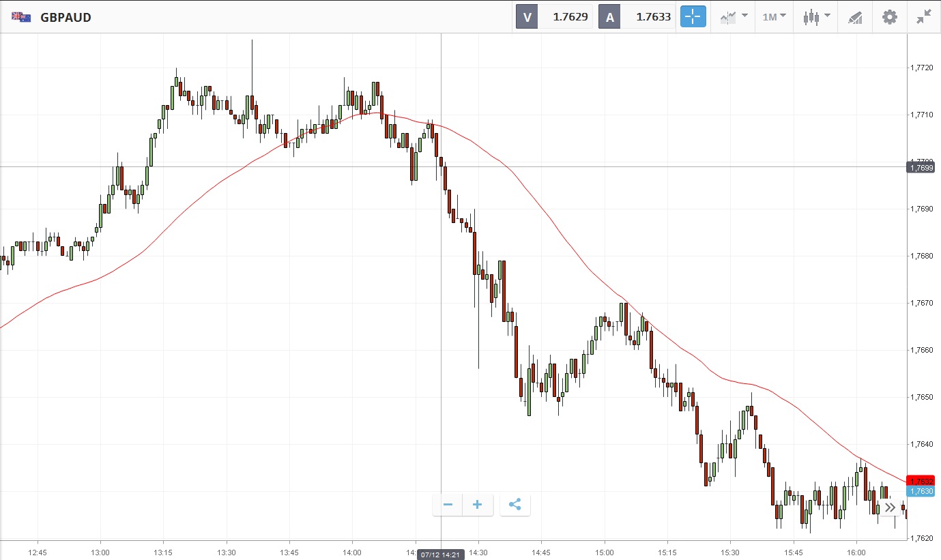Click the GBPAUD instrument name
This screenshot has height=560, width=941.
pos(66,17)
